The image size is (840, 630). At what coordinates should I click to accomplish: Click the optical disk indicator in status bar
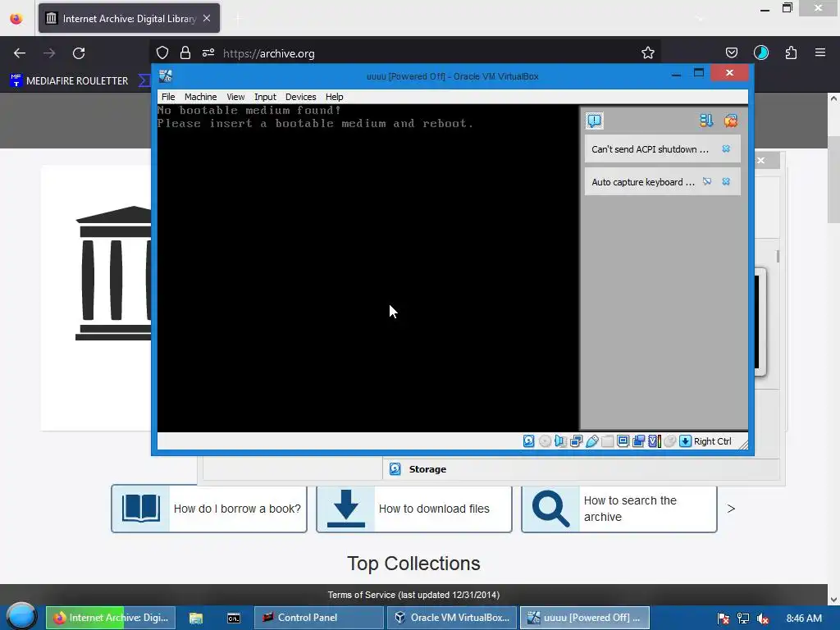point(545,441)
